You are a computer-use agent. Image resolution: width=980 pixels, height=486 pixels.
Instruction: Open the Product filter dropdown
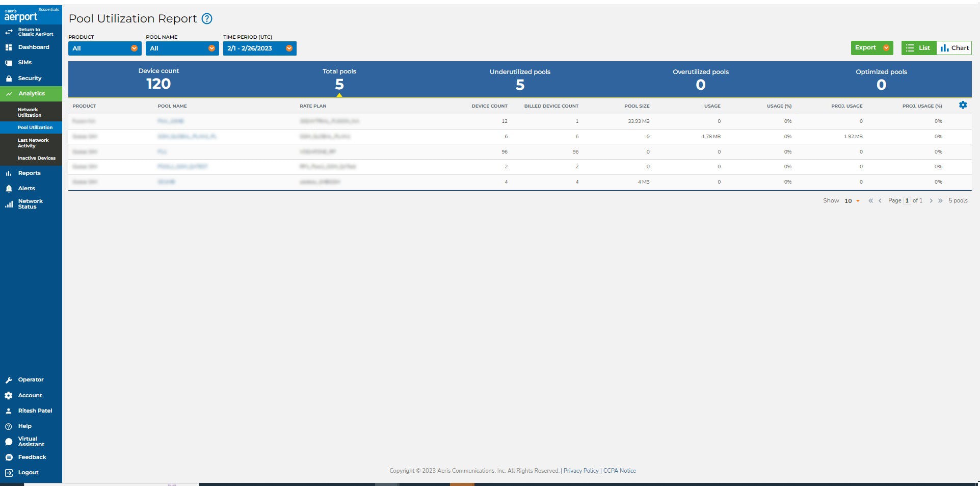click(104, 48)
